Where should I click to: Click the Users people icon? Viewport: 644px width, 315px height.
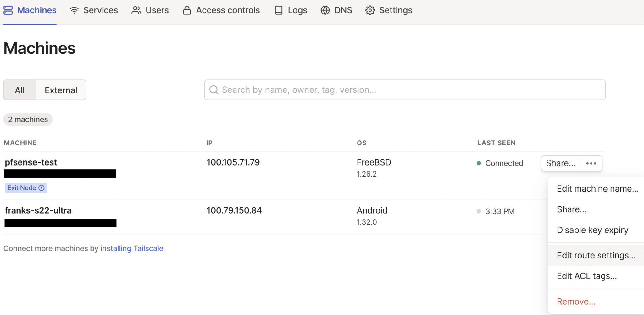(x=136, y=10)
